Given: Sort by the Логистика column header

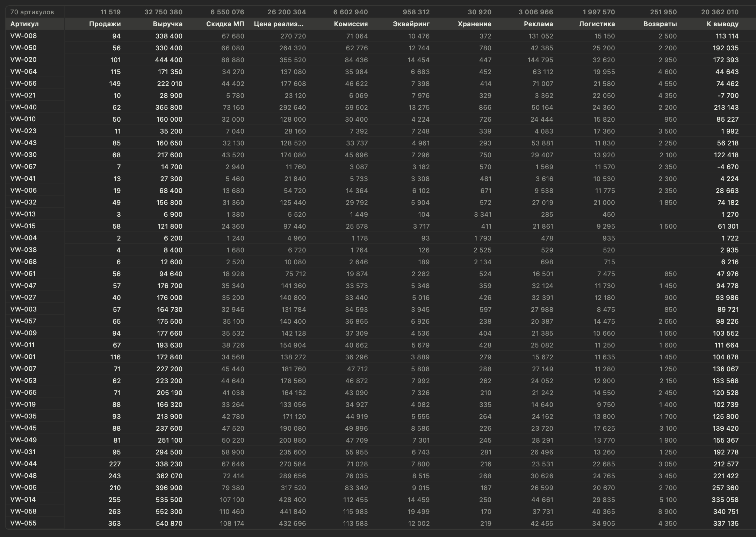Looking at the screenshot, I should click(597, 24).
